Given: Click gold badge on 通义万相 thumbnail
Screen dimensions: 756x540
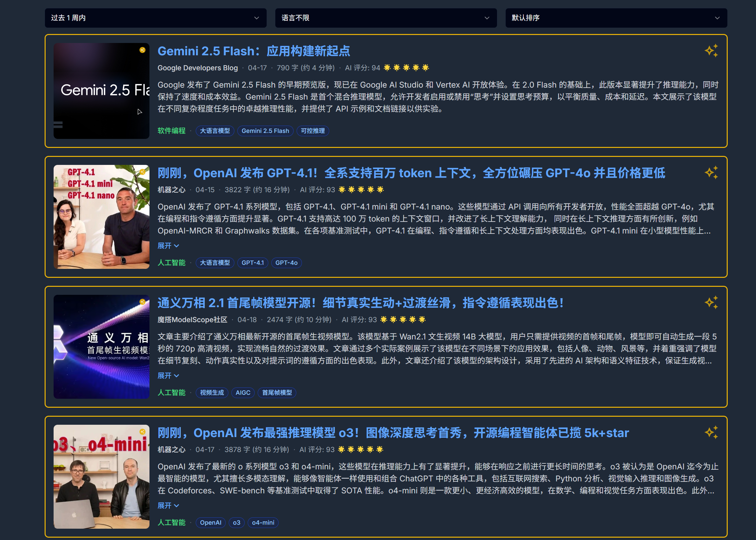Looking at the screenshot, I should point(142,302).
